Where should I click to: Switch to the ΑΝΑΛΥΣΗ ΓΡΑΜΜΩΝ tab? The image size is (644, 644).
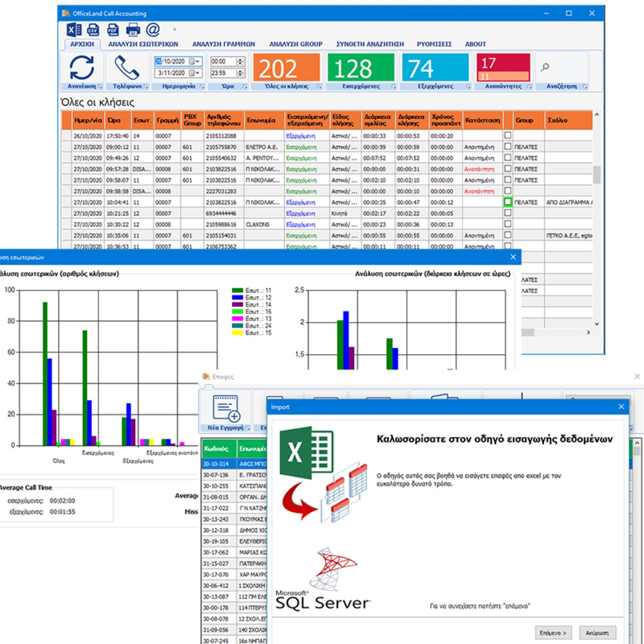(224, 44)
